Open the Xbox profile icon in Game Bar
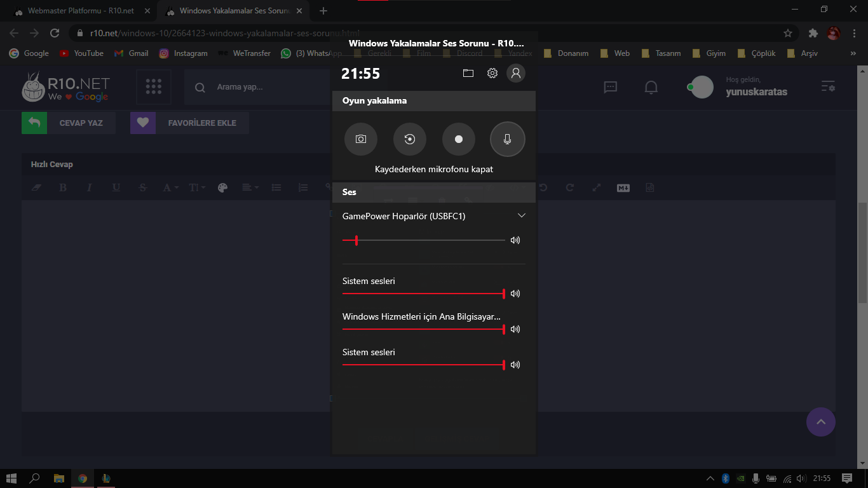The height and width of the screenshot is (488, 868). (x=516, y=73)
